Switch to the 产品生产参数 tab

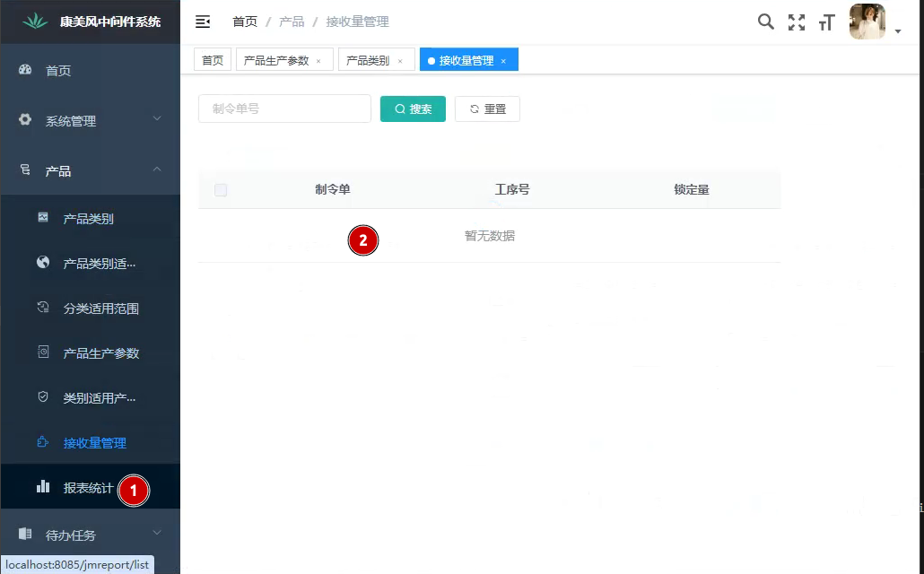pos(276,60)
